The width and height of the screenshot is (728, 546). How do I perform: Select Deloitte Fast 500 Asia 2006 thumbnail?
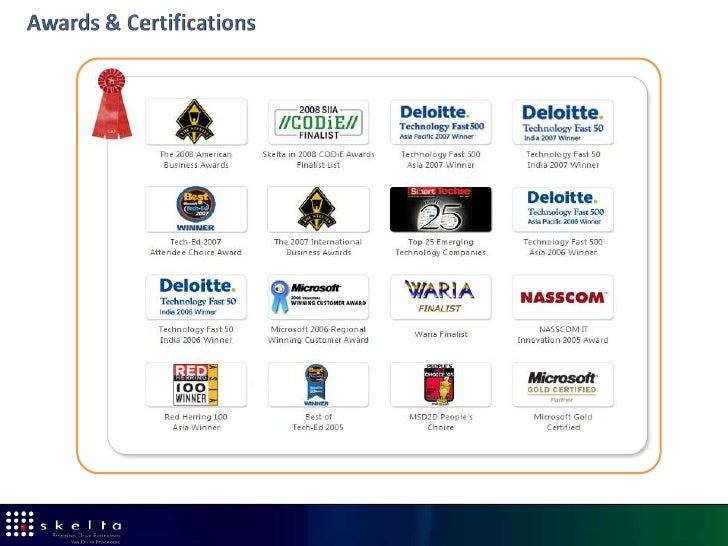click(x=562, y=210)
